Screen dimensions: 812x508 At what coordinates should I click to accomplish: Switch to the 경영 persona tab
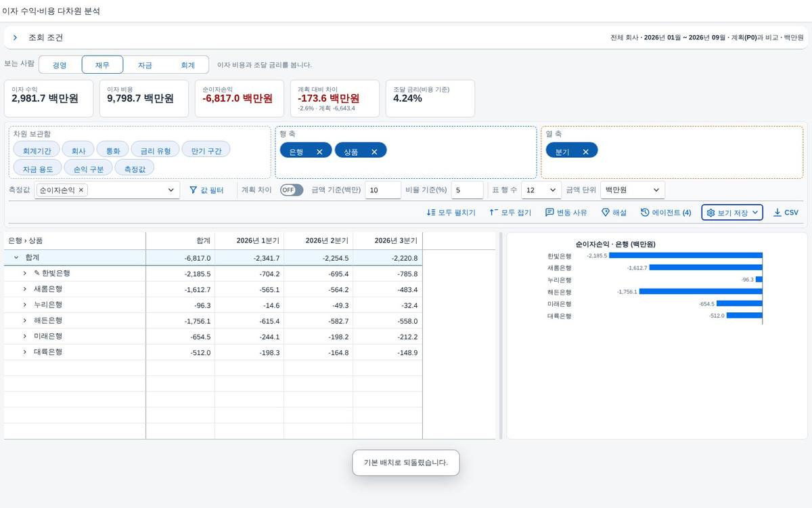(x=60, y=65)
